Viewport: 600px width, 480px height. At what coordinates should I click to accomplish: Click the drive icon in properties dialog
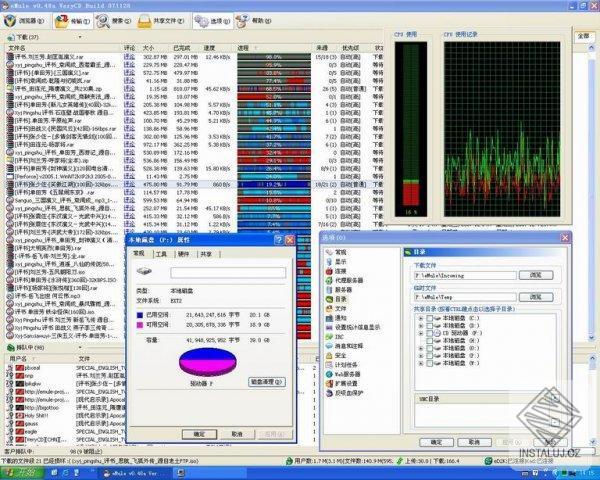point(144,271)
